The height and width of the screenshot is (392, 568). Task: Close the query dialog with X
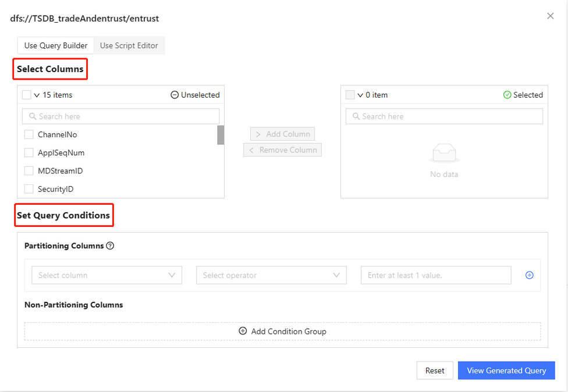pos(550,16)
